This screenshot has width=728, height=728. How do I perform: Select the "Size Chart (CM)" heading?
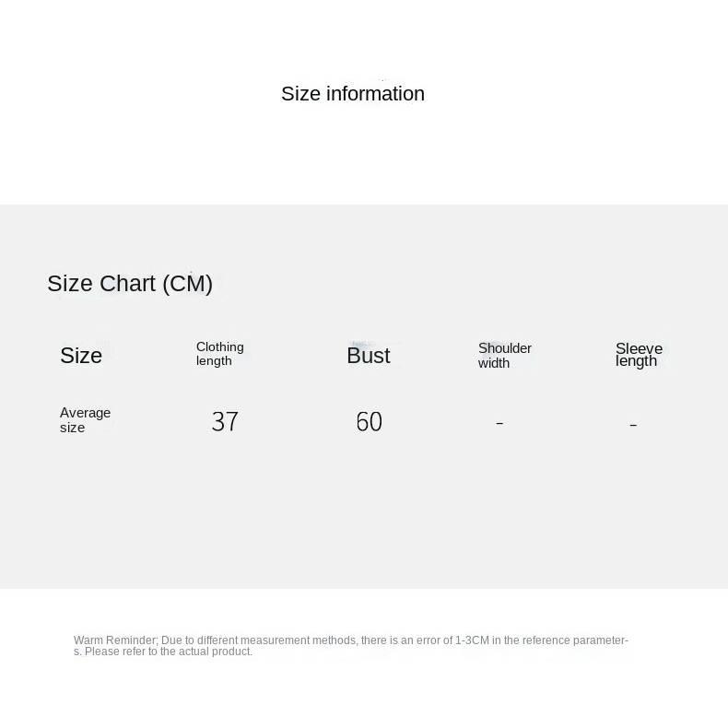click(x=130, y=284)
